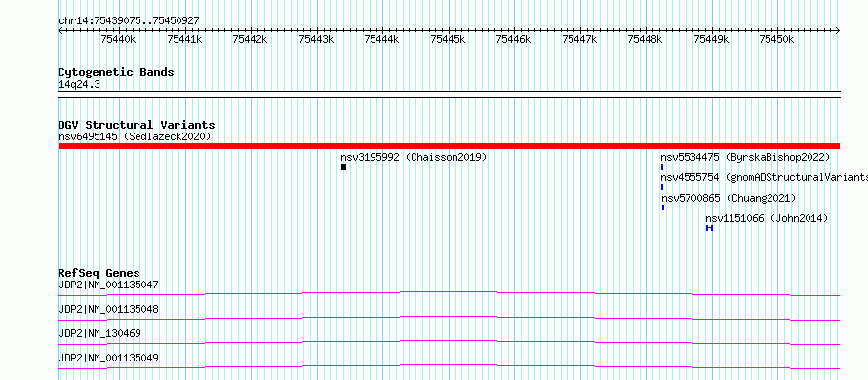868x380 pixels.
Task: Open nsv3195992 (Chaisson2019) label
Action: point(414,157)
